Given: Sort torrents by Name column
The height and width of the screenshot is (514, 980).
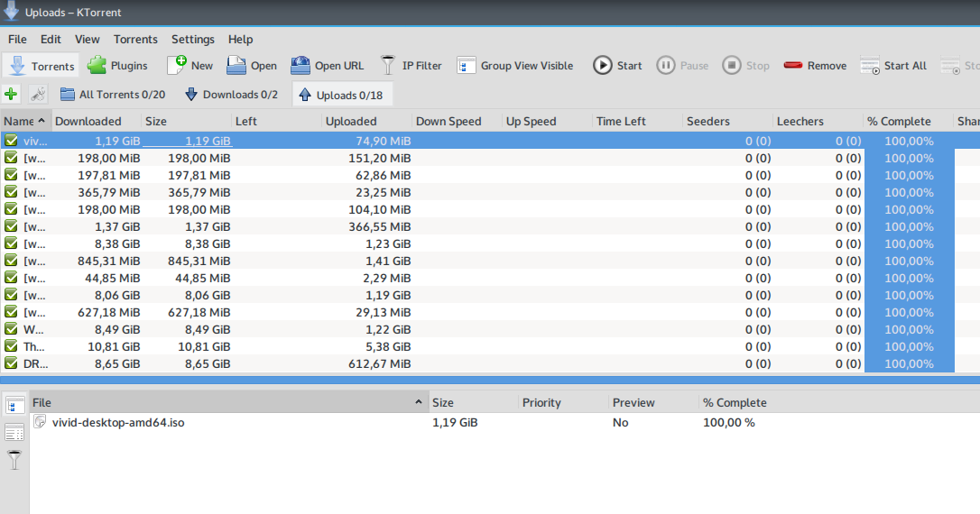Looking at the screenshot, I should pos(25,121).
